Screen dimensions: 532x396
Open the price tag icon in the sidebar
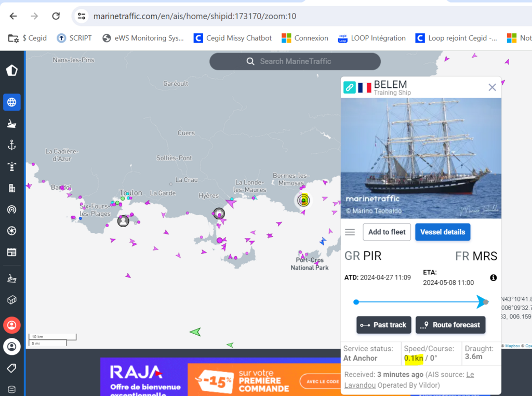coord(12,368)
